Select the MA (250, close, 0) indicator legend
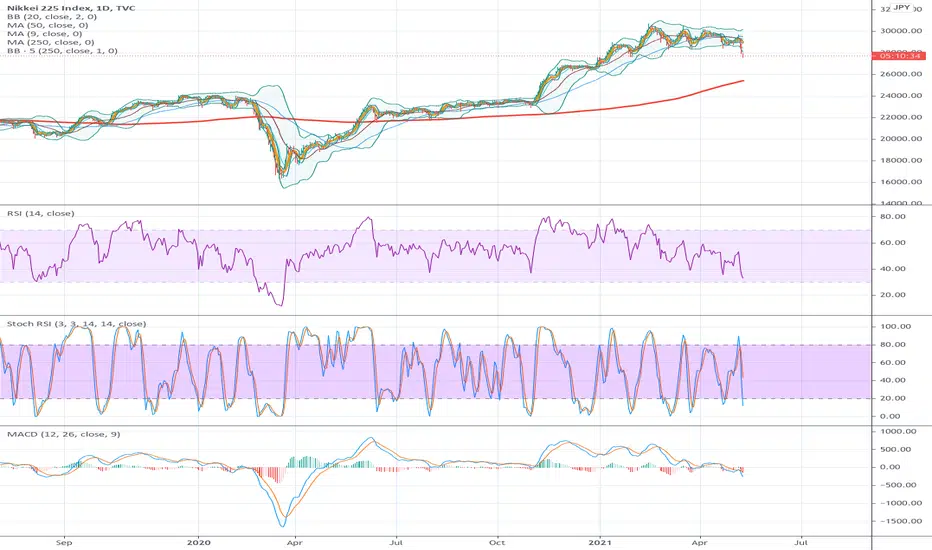932x550 pixels. coord(51,42)
